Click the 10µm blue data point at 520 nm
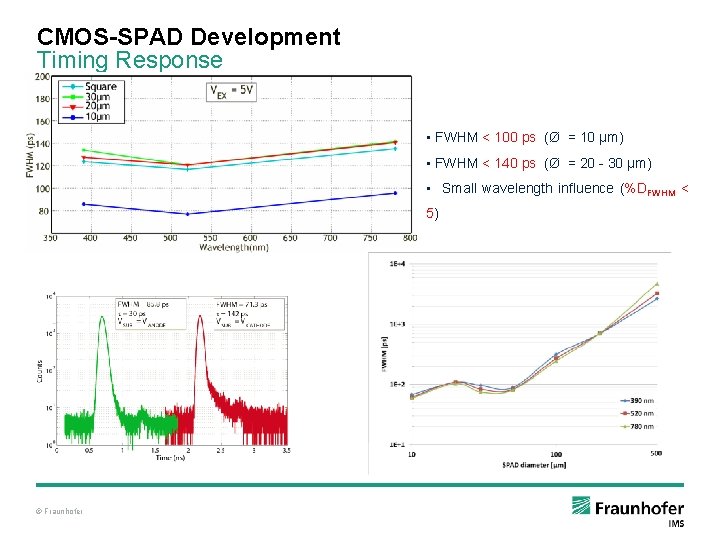The width and height of the screenshot is (720, 540). click(187, 214)
